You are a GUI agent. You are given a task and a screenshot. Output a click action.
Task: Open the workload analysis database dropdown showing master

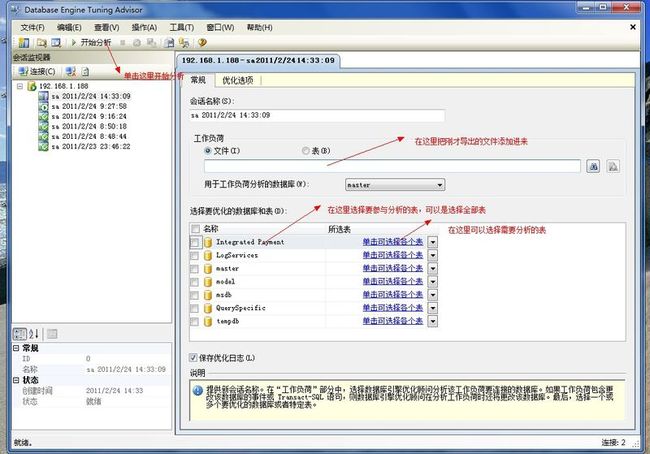coord(395,185)
